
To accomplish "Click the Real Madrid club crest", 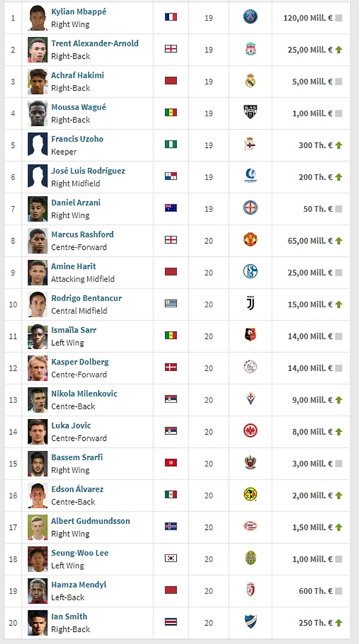I will [250, 81].
